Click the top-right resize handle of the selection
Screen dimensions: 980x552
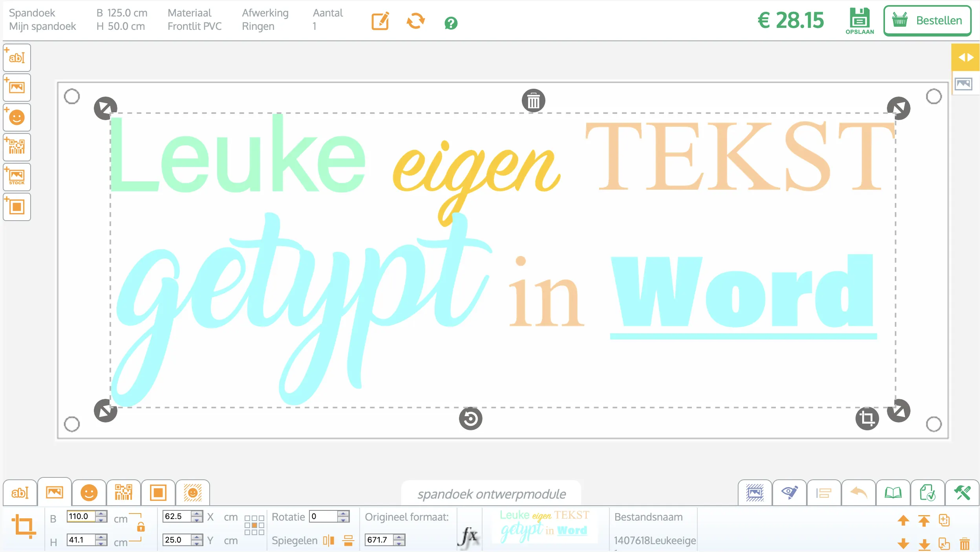(899, 108)
